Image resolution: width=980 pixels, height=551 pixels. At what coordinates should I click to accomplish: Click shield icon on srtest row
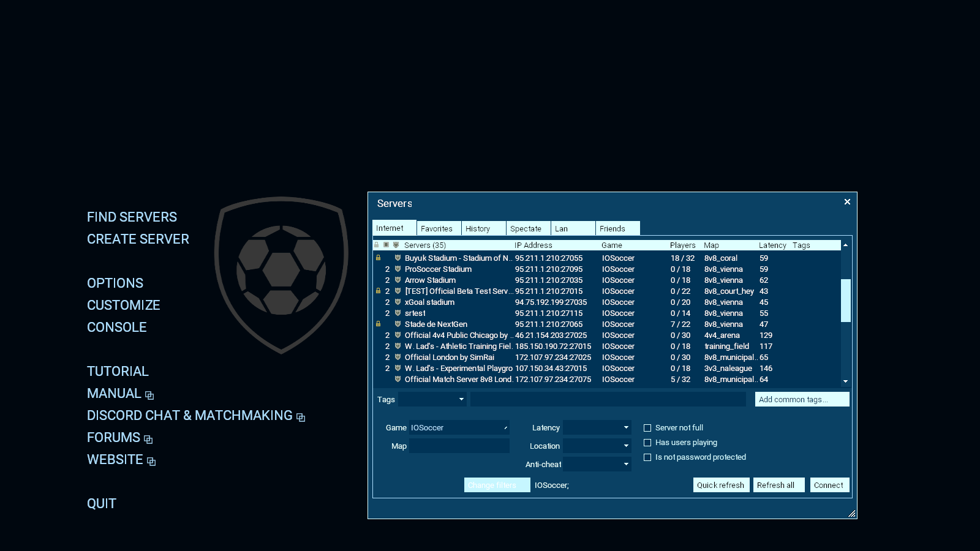tap(398, 313)
